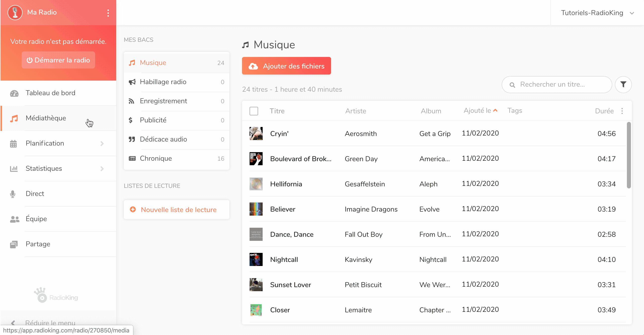
Task: Click the Ma Radio microphone logo
Action: (x=15, y=12)
